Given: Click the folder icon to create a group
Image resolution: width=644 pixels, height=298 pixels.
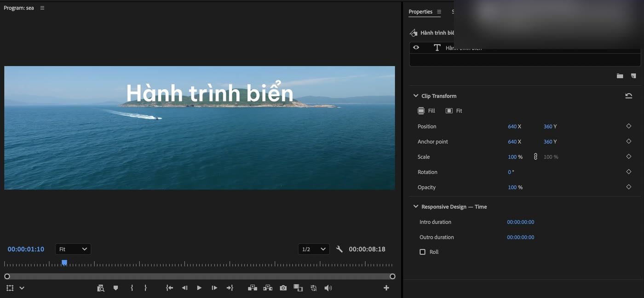Looking at the screenshot, I should [620, 76].
